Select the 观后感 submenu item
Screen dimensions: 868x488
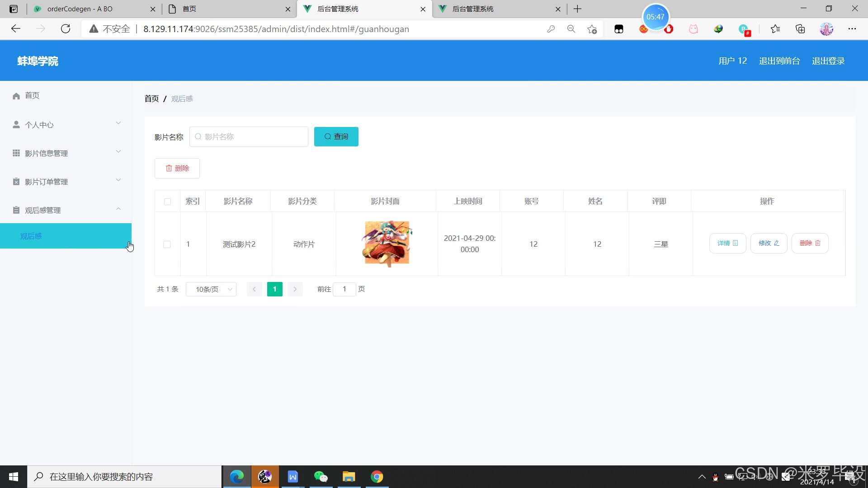[x=31, y=236]
